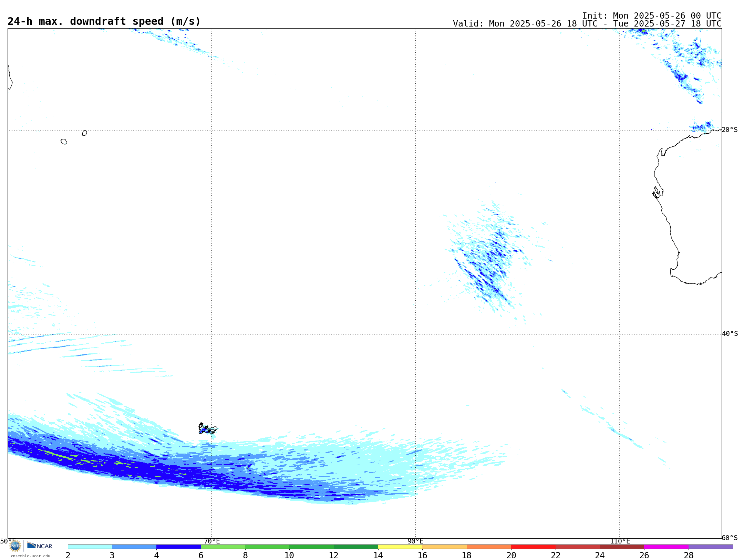Click the green 10-12 m/s swatch

312,547
